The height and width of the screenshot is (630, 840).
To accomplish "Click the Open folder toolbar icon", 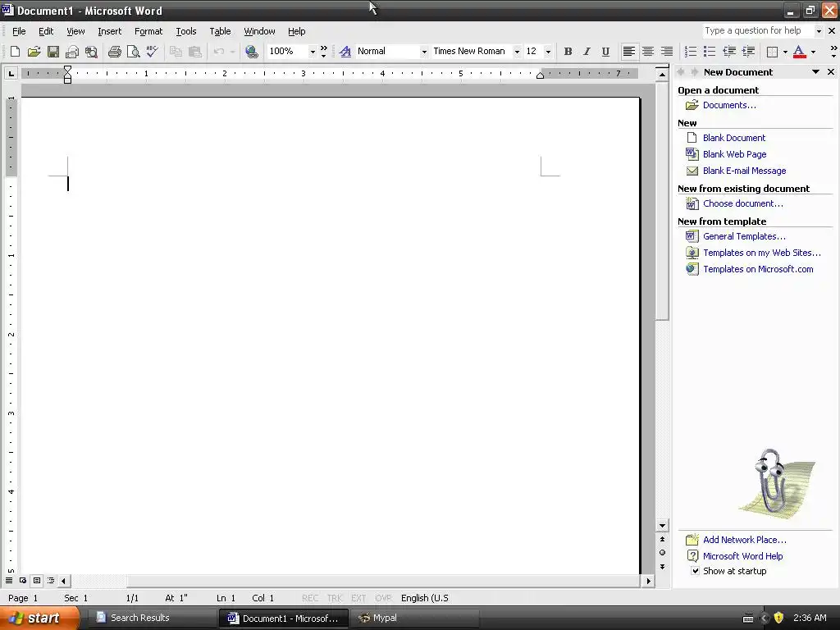I will click(x=34, y=52).
